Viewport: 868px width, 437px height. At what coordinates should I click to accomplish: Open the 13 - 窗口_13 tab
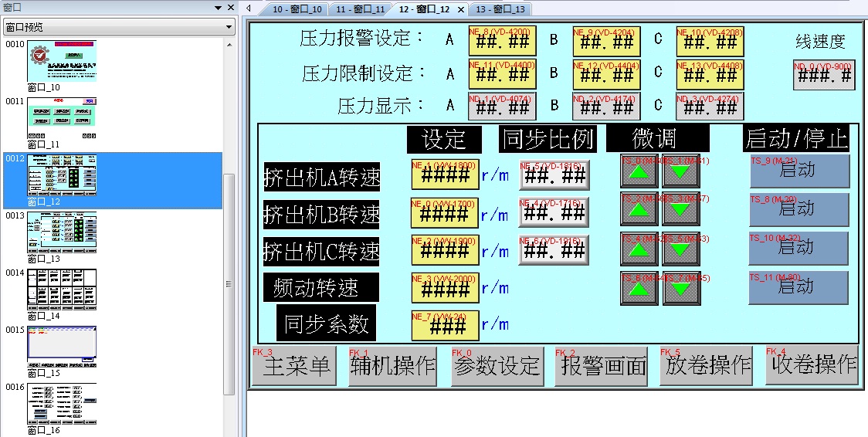(x=500, y=9)
